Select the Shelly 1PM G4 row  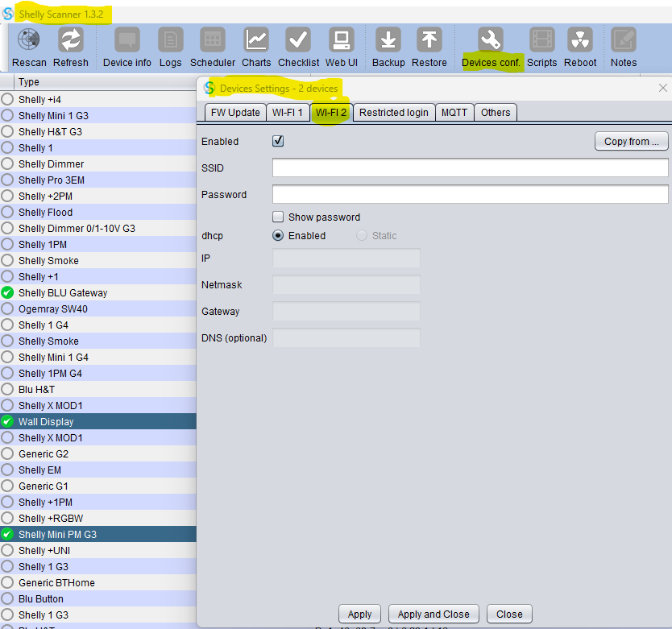[98, 373]
